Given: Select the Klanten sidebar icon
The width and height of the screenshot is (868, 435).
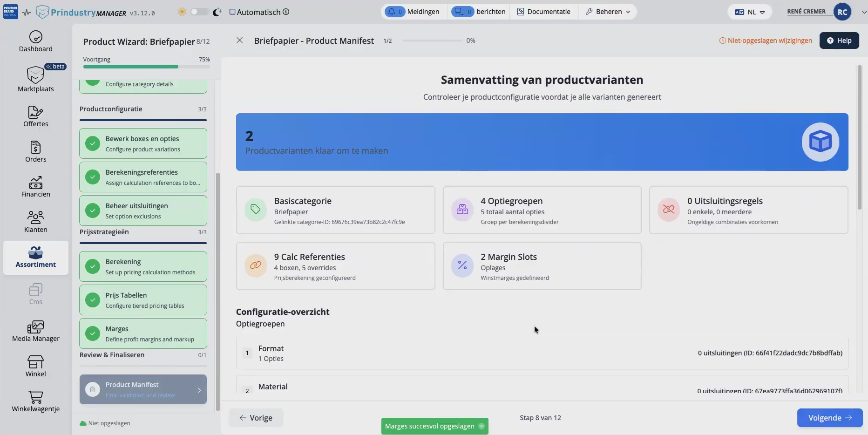Looking at the screenshot, I should click(35, 221).
